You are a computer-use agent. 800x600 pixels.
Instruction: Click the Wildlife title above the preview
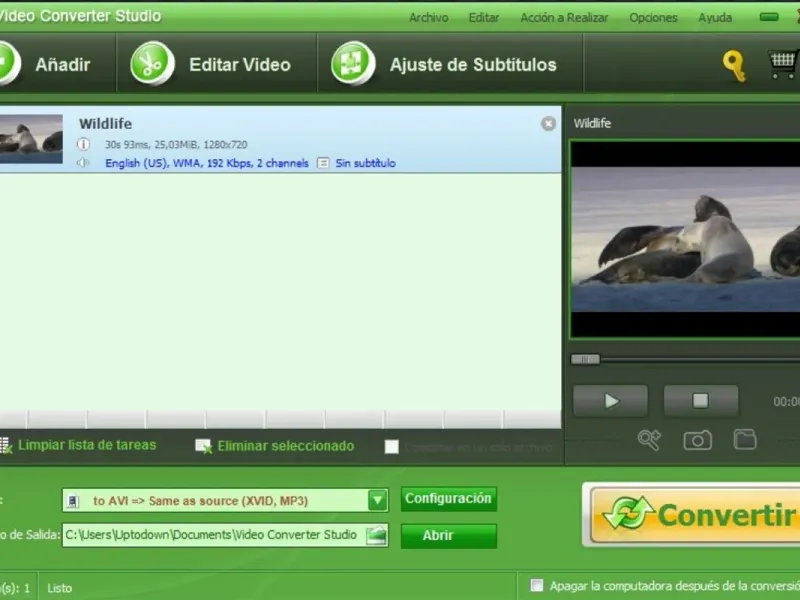(x=592, y=123)
